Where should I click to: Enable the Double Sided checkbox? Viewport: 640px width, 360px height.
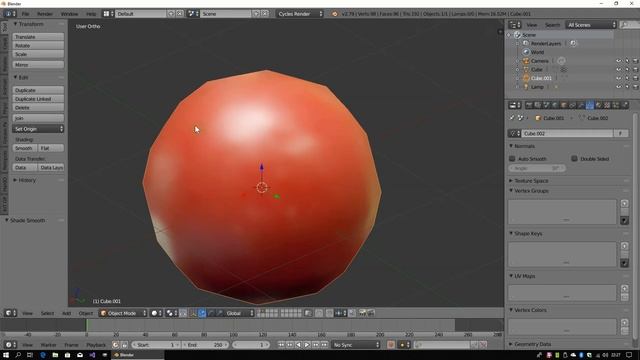click(574, 158)
